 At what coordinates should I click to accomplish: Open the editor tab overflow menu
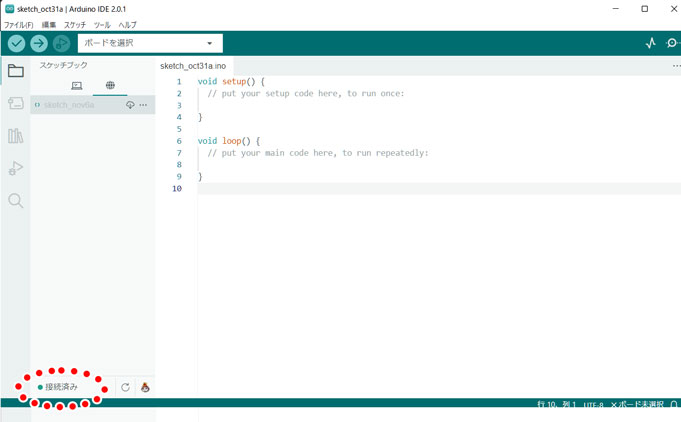click(676, 66)
